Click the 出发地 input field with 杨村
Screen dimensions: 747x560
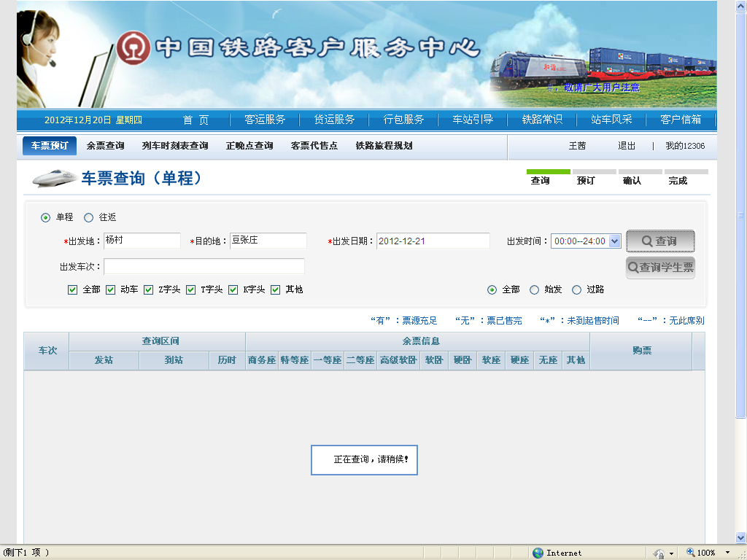[142, 241]
